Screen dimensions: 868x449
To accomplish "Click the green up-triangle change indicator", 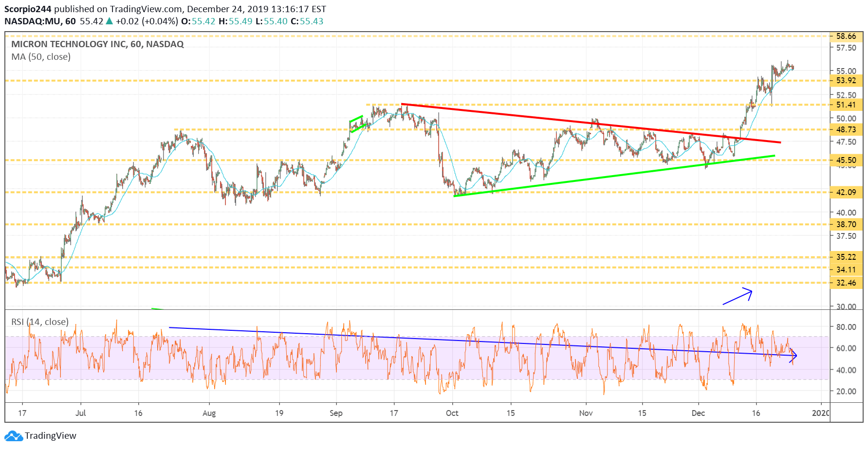I will (110, 21).
